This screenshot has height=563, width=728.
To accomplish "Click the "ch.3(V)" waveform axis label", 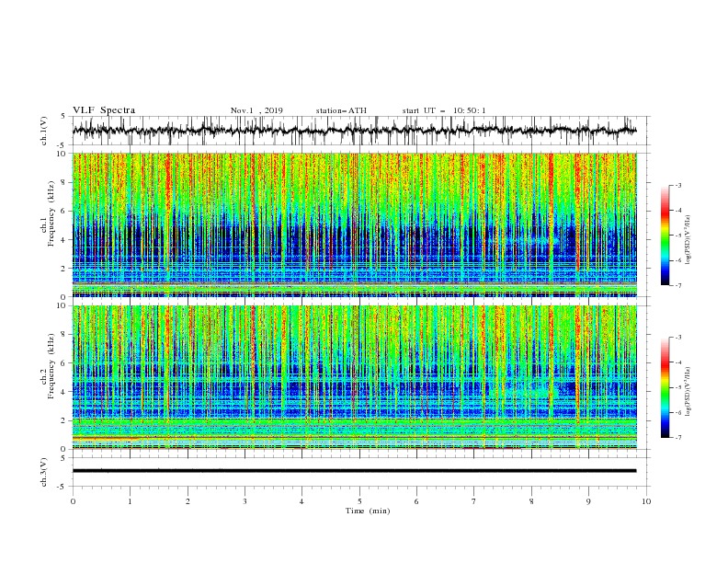I will (44, 472).
